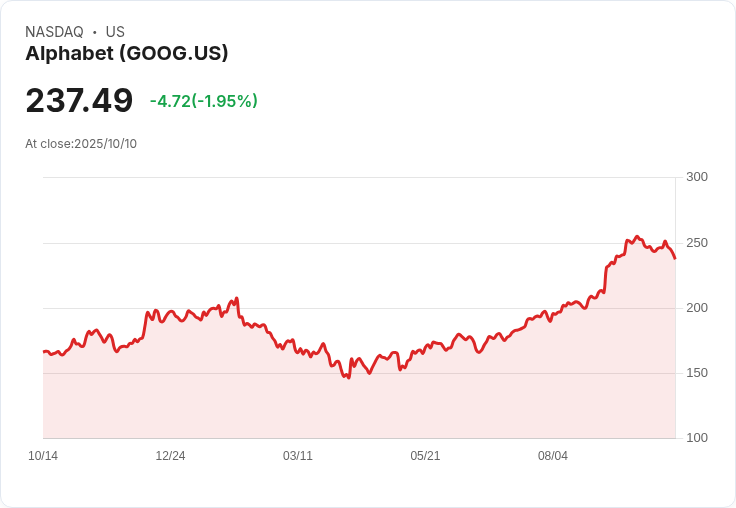Click the US market label

115,31
